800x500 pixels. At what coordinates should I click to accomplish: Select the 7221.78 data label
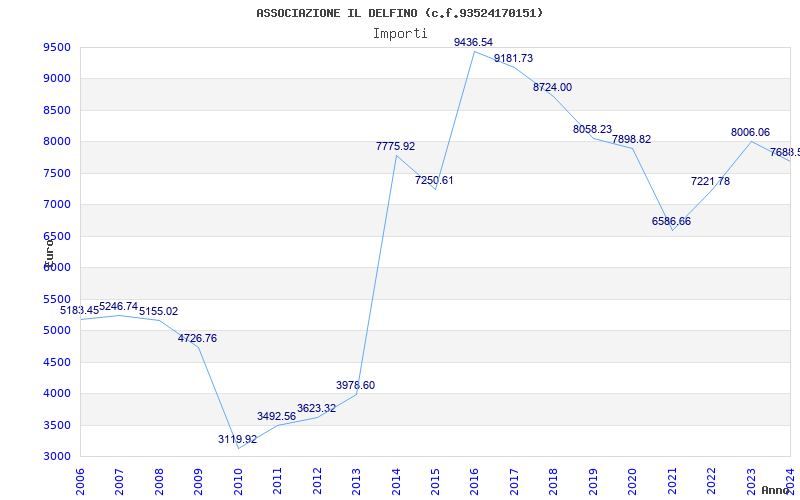[x=711, y=181]
